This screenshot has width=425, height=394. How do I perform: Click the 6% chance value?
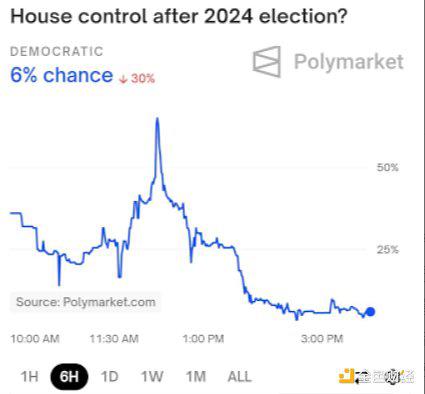coord(62,75)
